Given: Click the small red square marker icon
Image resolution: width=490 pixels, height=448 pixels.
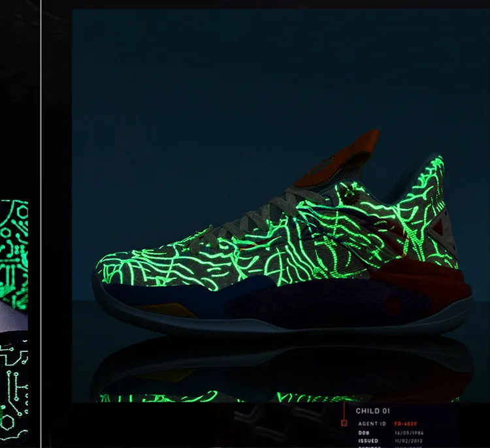Looking at the screenshot, I should click(x=344, y=423).
